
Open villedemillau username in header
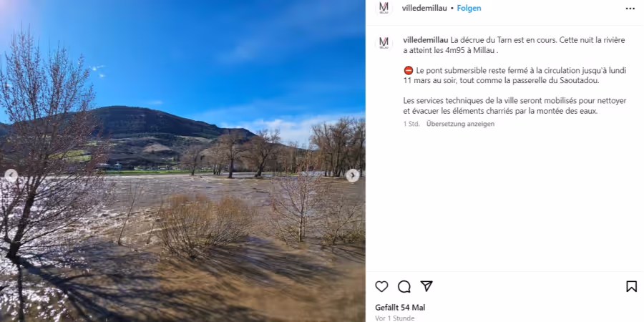pyautogui.click(x=424, y=8)
